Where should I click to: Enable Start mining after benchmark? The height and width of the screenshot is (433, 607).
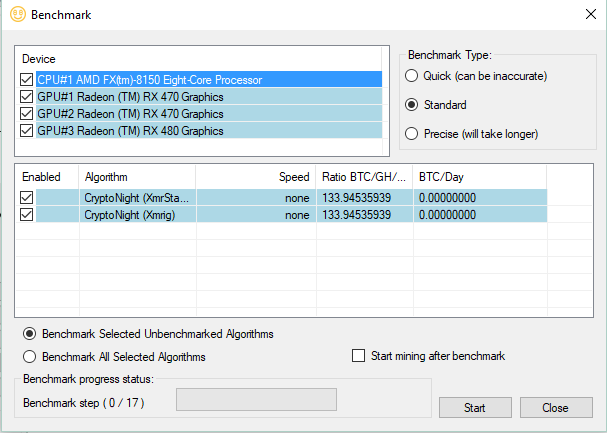[x=358, y=356]
